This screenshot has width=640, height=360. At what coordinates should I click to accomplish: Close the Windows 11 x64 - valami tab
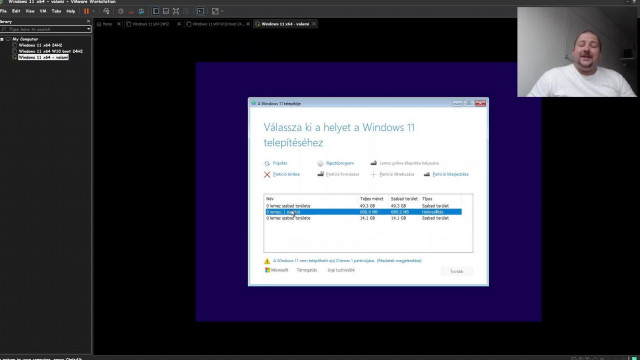point(314,24)
